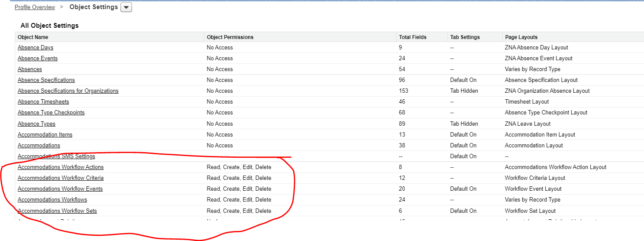
Task: Click the Accommodations Workflows link
Action: click(52, 200)
